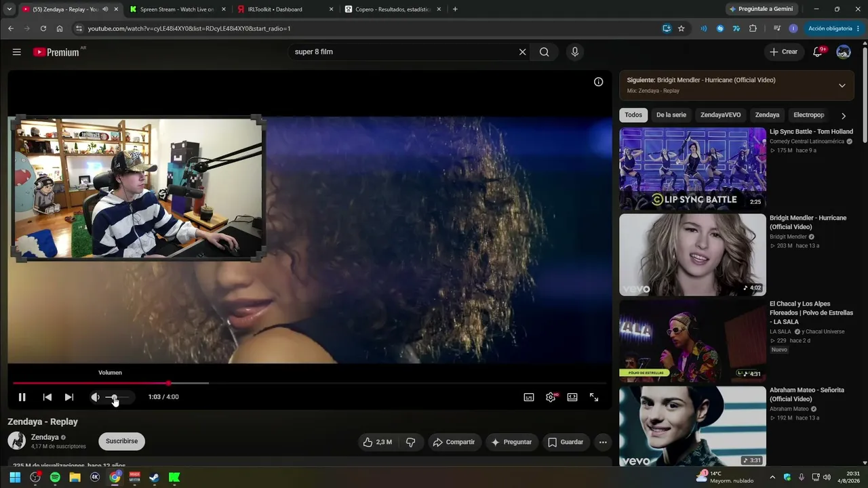Screen dimensions: 868x488
Task: Open the YouTube account avatar menu
Action: click(x=844, y=52)
